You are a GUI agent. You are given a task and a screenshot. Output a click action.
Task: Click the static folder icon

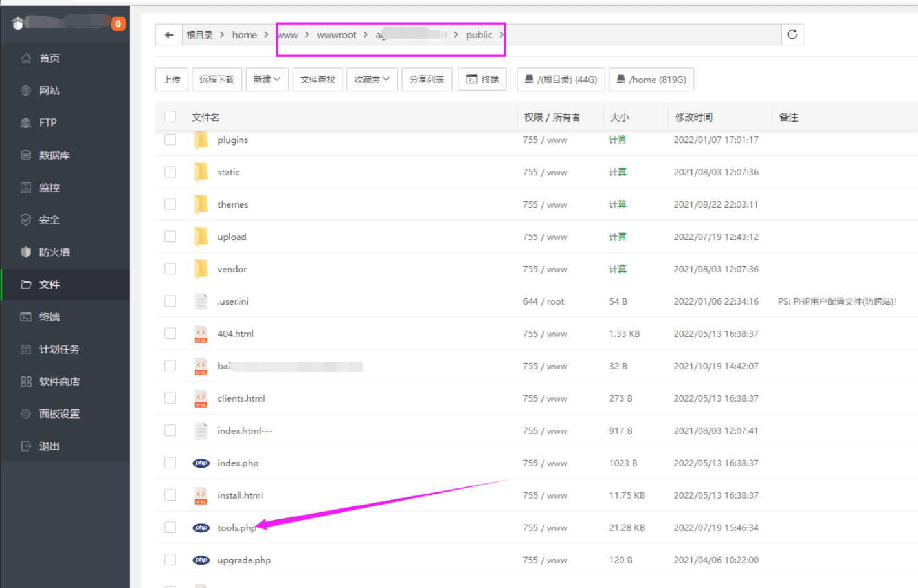pyautogui.click(x=201, y=172)
